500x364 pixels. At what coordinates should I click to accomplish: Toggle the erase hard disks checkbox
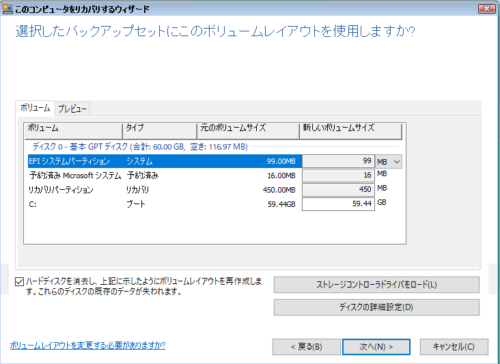(19, 282)
